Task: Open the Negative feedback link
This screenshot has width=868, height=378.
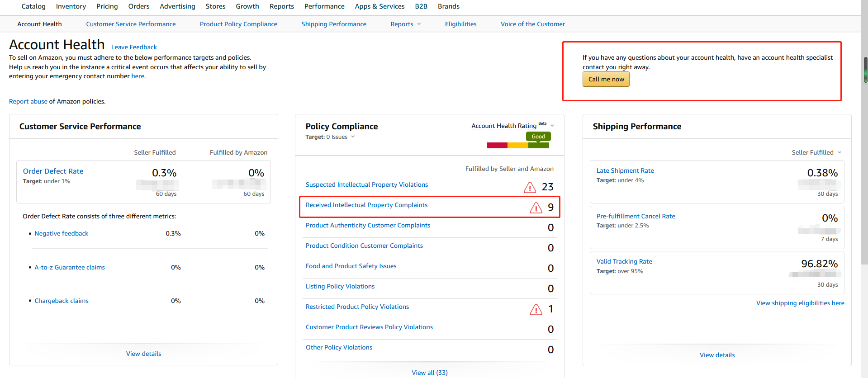Action: point(62,234)
